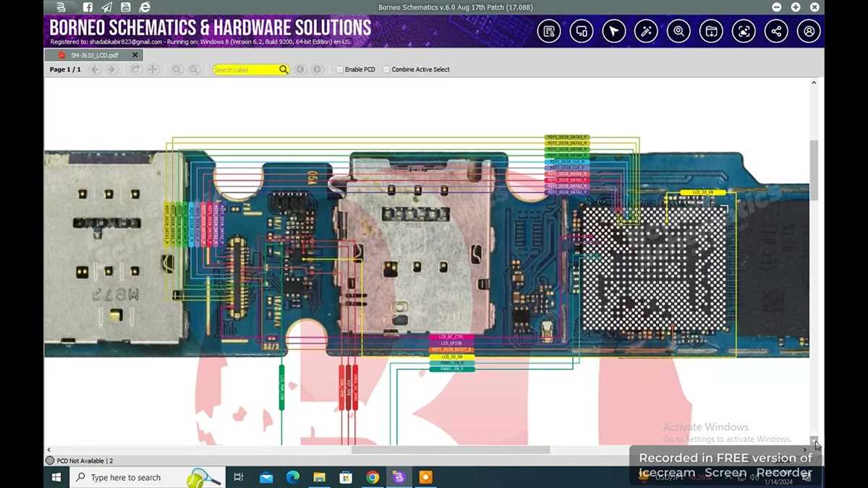Open the Telegram paper plane icon
The image size is (868, 488).
click(107, 7)
